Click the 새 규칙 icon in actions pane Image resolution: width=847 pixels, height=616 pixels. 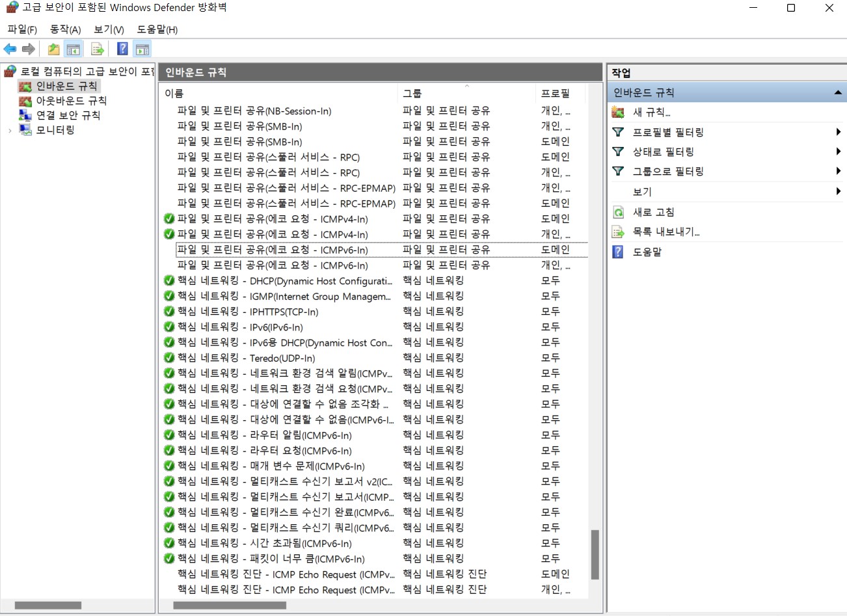618,112
